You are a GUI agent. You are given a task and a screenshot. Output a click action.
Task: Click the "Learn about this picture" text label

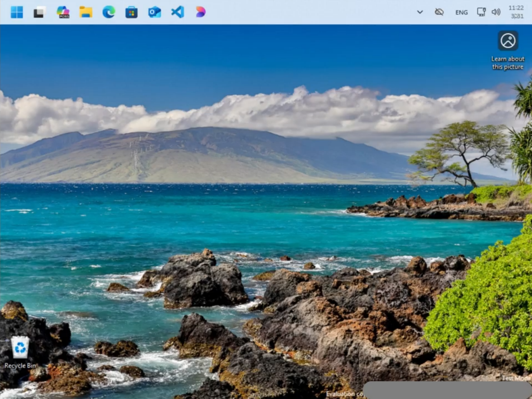coord(507,63)
